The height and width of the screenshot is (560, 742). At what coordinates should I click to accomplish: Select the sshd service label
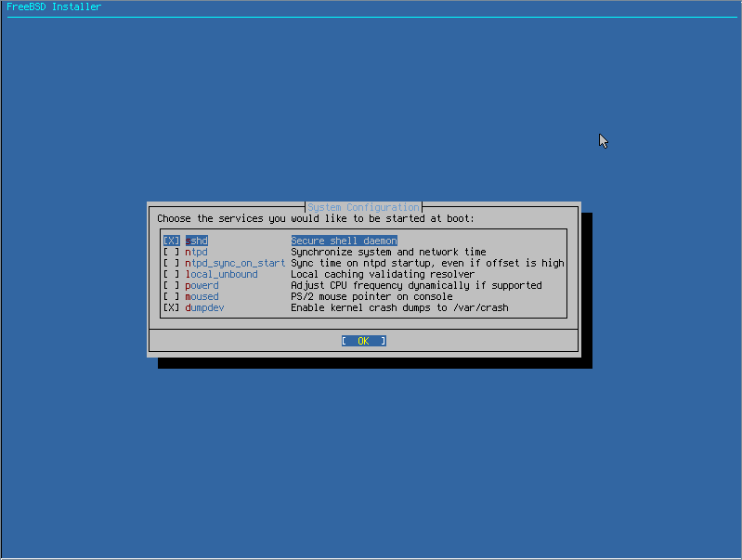tap(196, 241)
